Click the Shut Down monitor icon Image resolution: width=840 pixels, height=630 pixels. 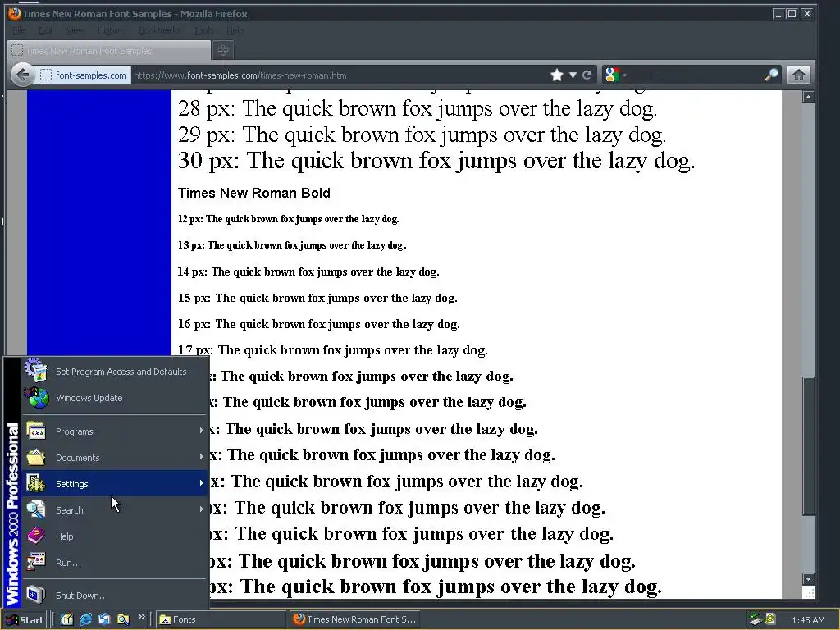point(36,595)
